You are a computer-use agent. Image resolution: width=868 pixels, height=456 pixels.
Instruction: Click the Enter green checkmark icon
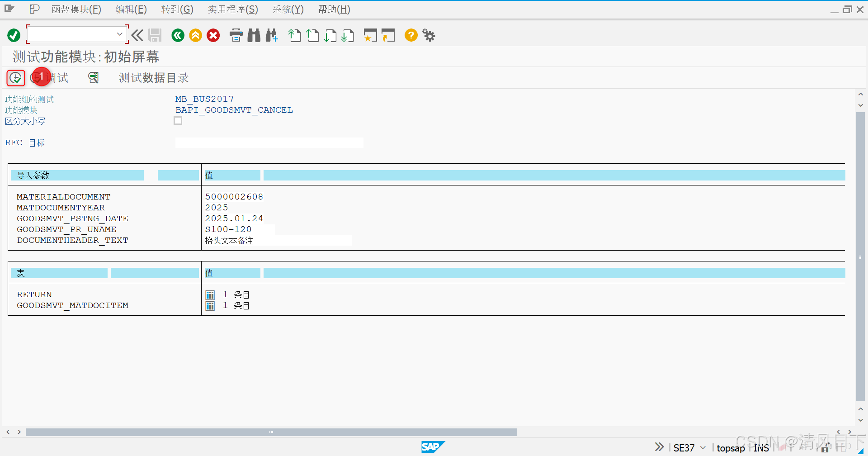[14, 35]
